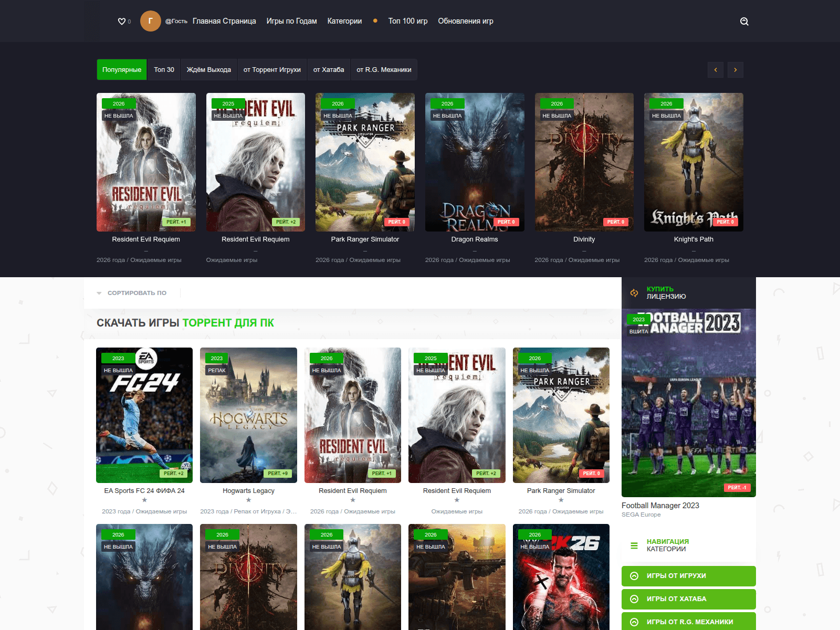
Task: Click the circular icon on ИГРЫ ОТ ИГРУХИ button
Action: pyautogui.click(x=634, y=576)
